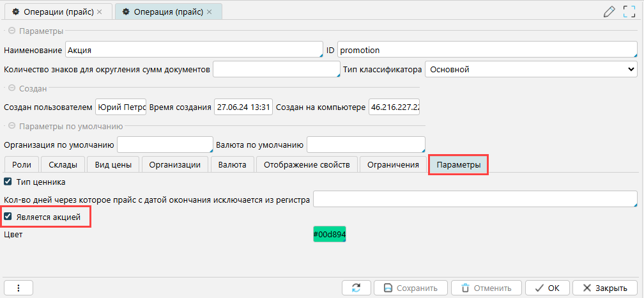Close the Операции (прайс) tab
644x298 pixels.
pyautogui.click(x=99, y=12)
